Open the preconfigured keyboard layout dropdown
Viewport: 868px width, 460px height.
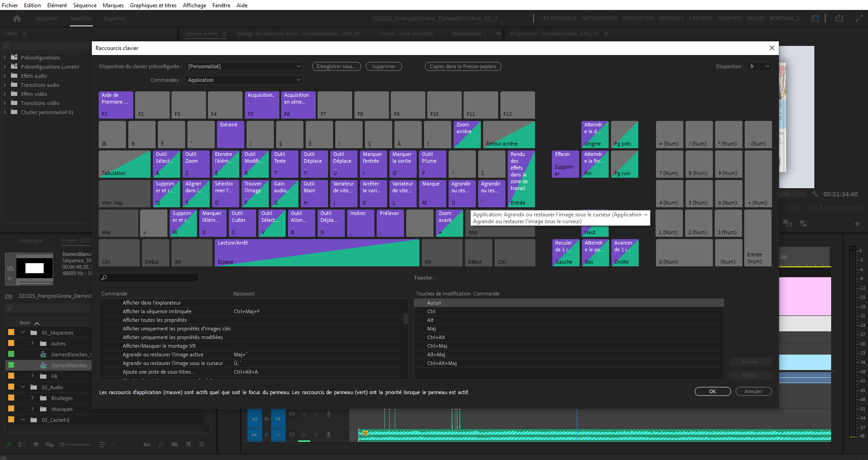coord(244,66)
